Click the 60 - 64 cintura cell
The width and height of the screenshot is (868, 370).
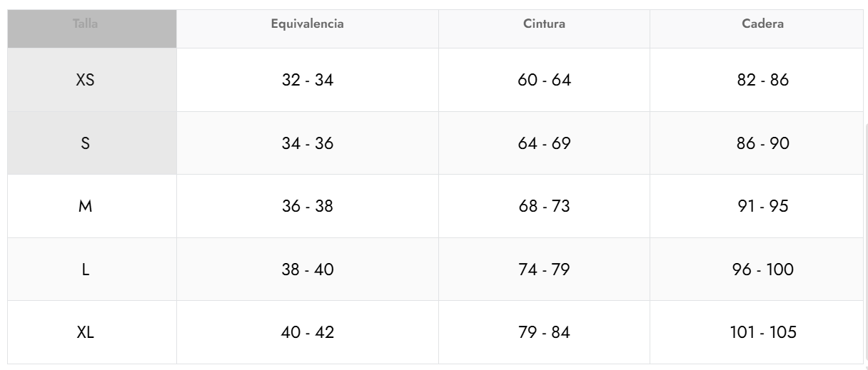(x=544, y=80)
